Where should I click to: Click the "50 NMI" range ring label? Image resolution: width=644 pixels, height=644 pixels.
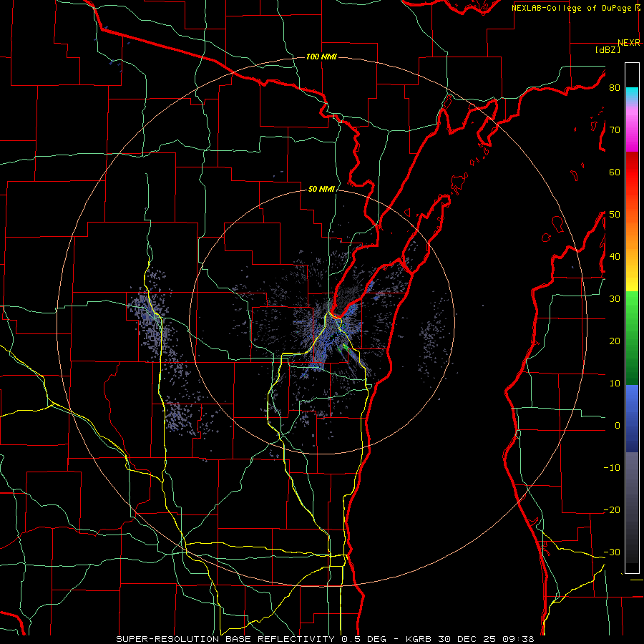[x=321, y=189]
